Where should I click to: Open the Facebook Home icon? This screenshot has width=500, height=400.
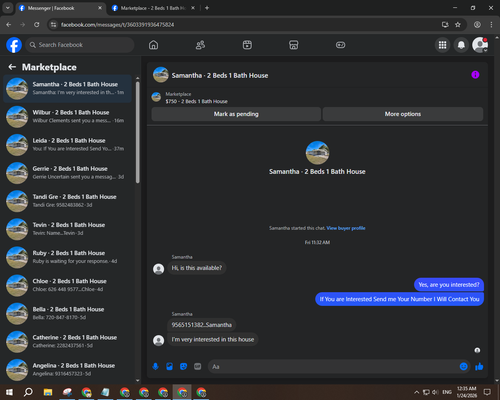153,45
